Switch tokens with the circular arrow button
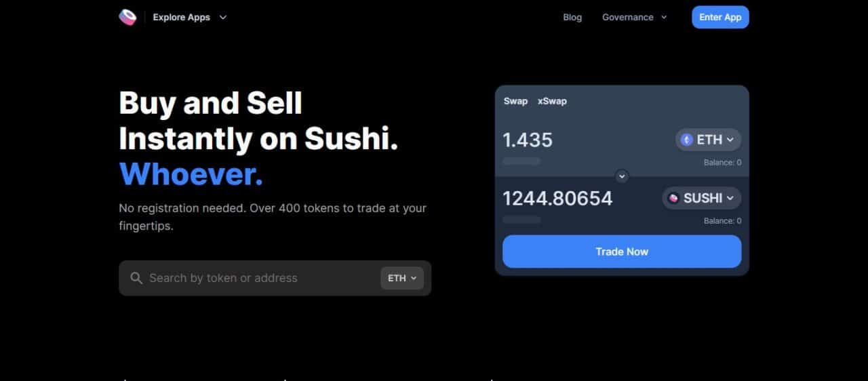The height and width of the screenshot is (381, 868). [622, 176]
